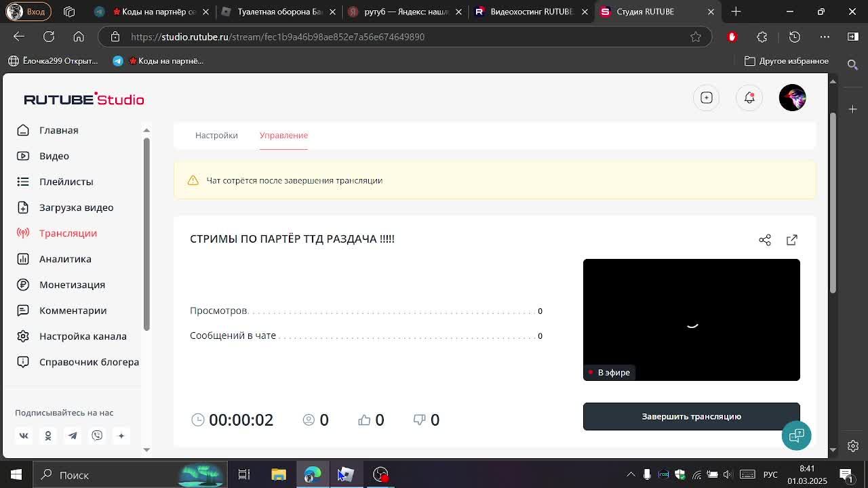
Task: Switch to Туалетная оборона browser tab
Action: click(279, 12)
